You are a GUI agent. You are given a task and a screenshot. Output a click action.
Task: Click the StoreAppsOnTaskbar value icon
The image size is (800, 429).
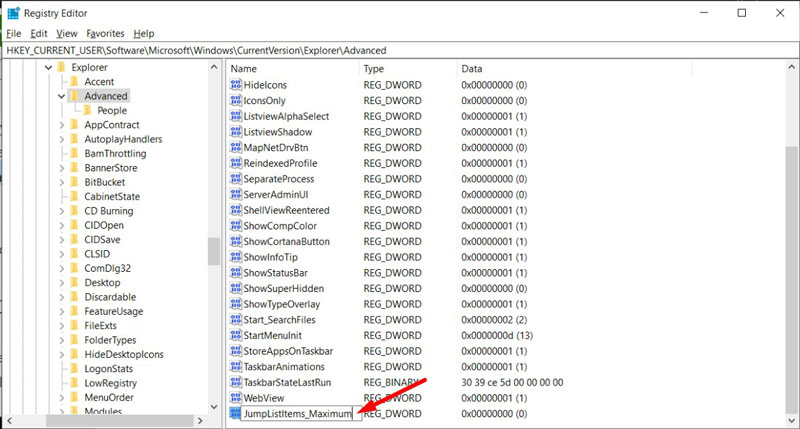[235, 351]
